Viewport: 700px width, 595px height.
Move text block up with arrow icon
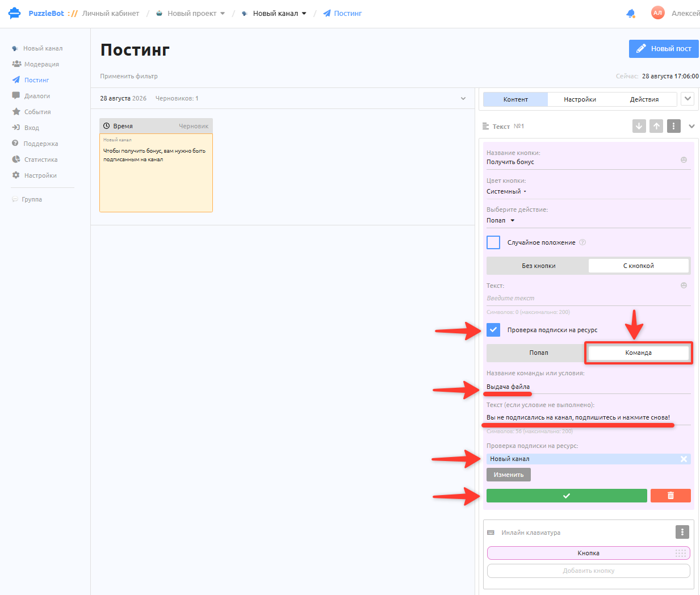click(656, 126)
